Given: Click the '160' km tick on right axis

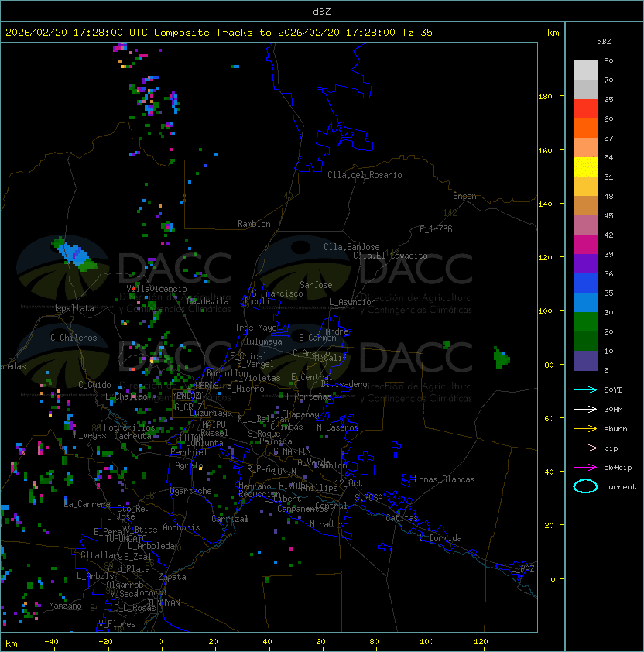Looking at the screenshot, I should tap(545, 150).
